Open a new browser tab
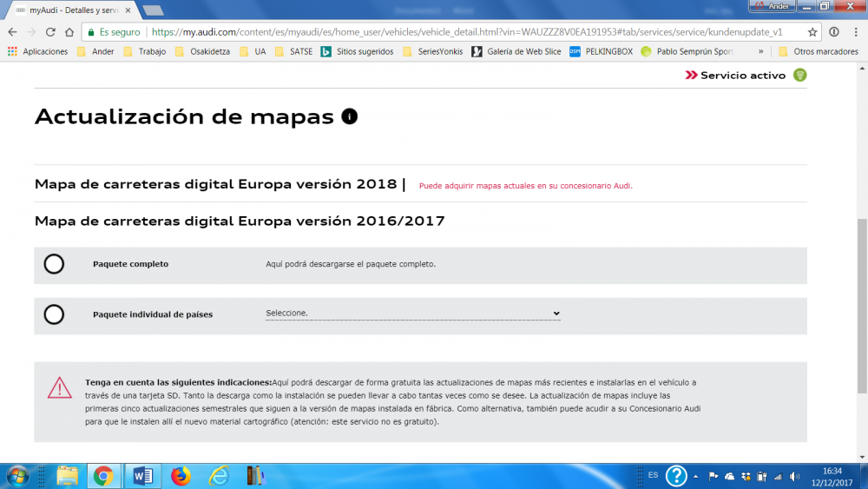This screenshot has width=868, height=489. (x=153, y=10)
